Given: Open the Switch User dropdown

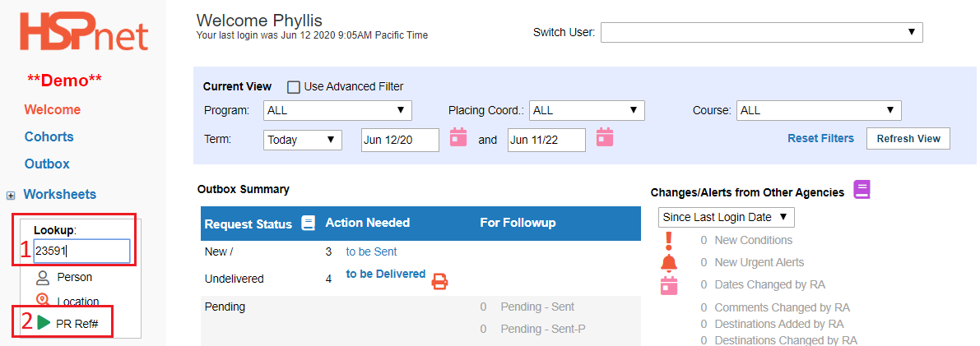Looking at the screenshot, I should click(x=762, y=33).
